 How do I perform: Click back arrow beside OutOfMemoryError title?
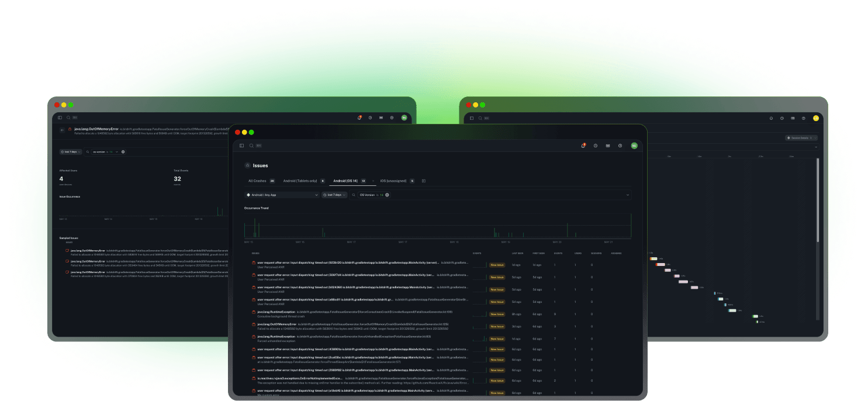(63, 130)
